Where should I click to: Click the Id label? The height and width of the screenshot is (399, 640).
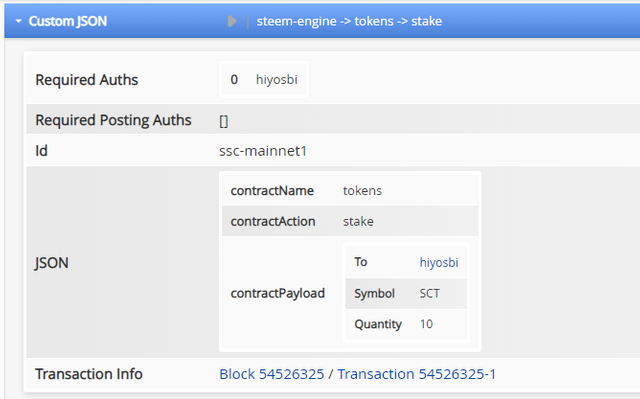click(x=41, y=151)
